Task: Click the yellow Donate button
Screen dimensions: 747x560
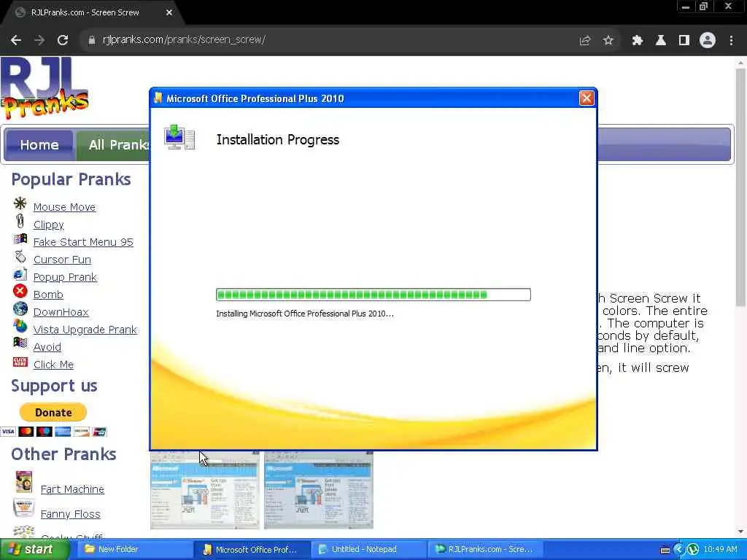Action: (53, 413)
